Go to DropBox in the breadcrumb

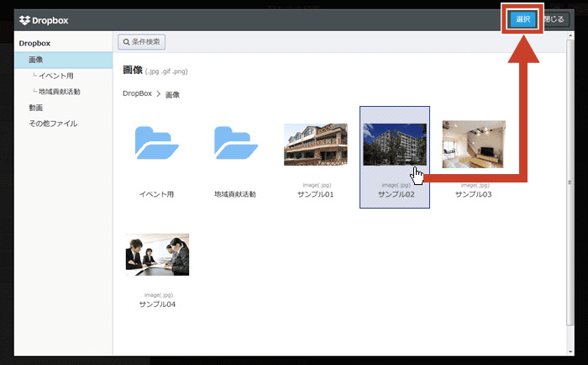137,94
